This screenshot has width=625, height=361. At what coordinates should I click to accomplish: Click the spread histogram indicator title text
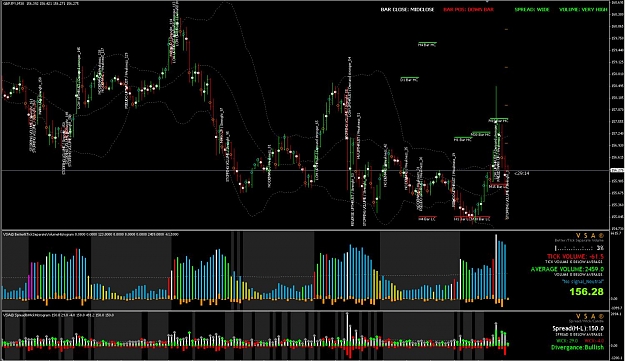58,315
